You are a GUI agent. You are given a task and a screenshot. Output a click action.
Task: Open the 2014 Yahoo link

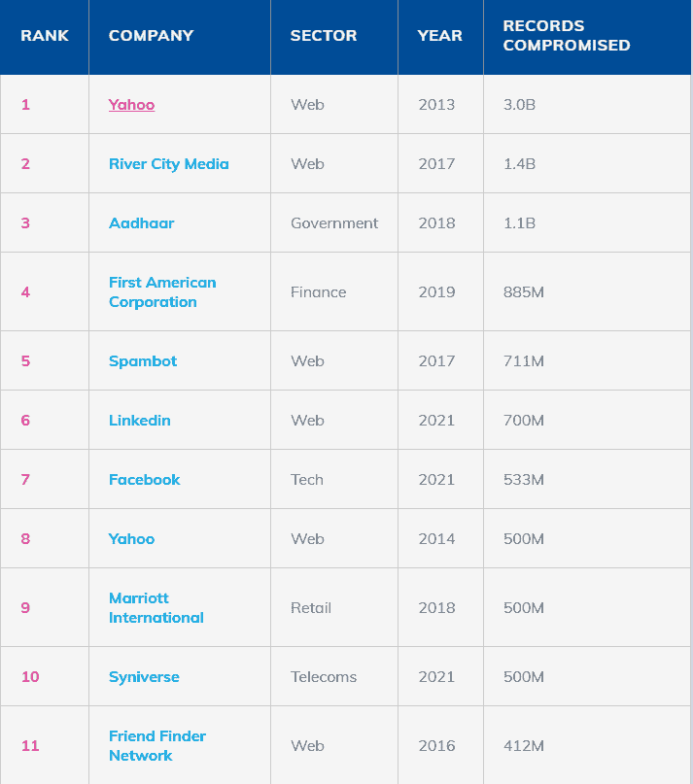[x=131, y=538]
